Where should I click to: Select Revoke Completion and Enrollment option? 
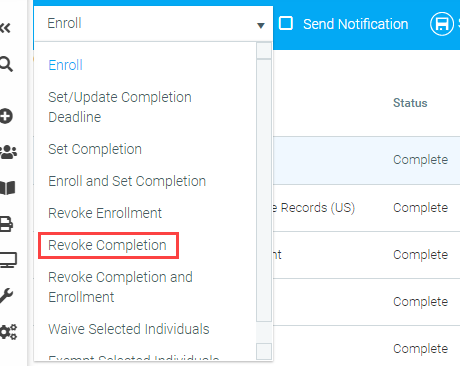pos(120,287)
